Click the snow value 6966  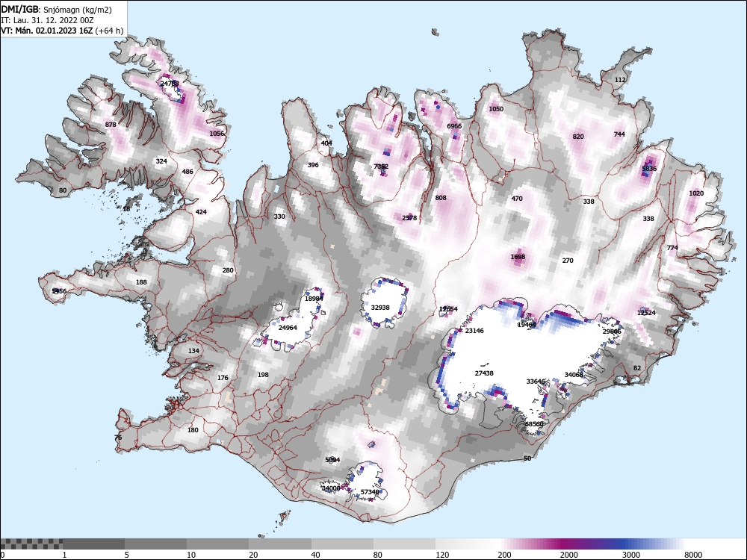coord(454,126)
